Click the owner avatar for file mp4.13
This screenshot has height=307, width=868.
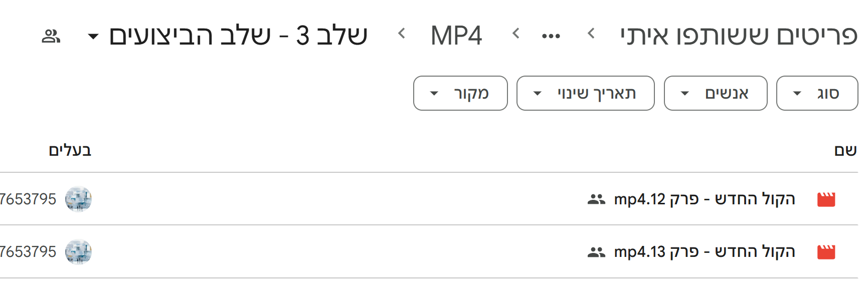point(78,252)
